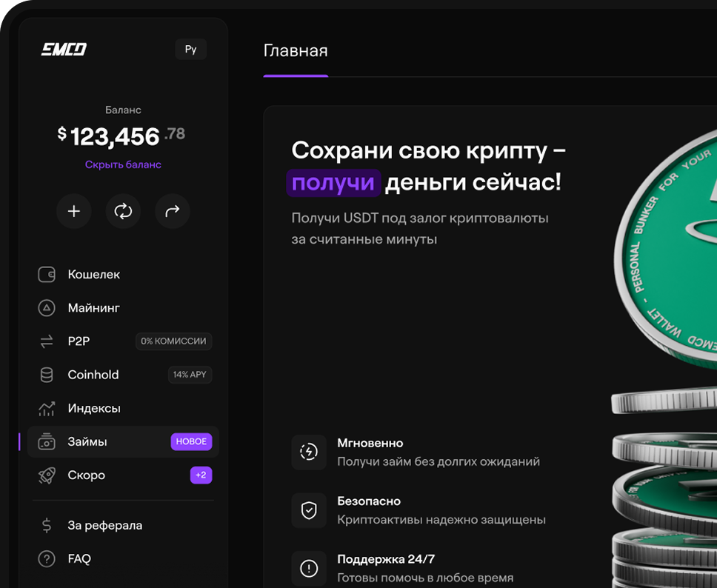The image size is (717, 588).
Task: Click the НОВОЕ badge on Займы
Action: point(191,441)
